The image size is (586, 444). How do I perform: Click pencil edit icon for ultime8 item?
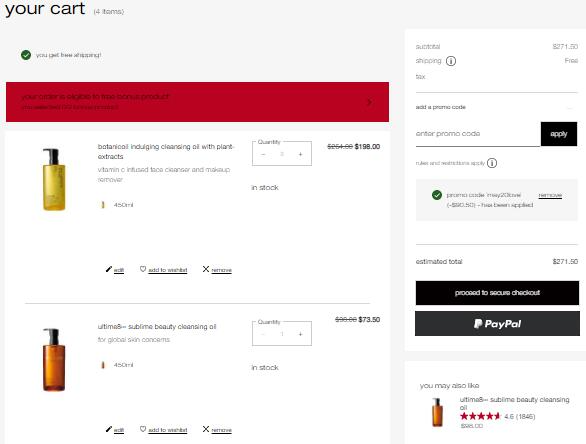[109, 429]
